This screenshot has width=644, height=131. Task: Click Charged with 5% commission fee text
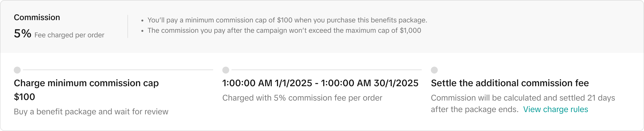[x=302, y=98]
